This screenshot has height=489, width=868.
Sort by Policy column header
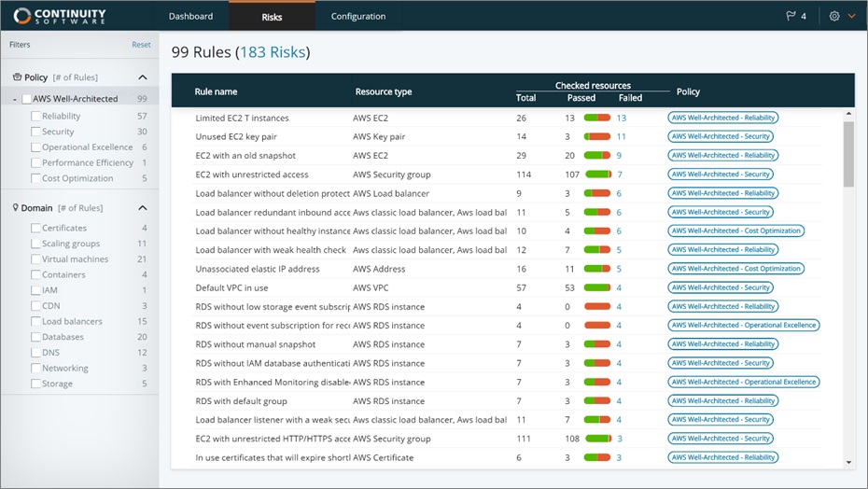688,92
